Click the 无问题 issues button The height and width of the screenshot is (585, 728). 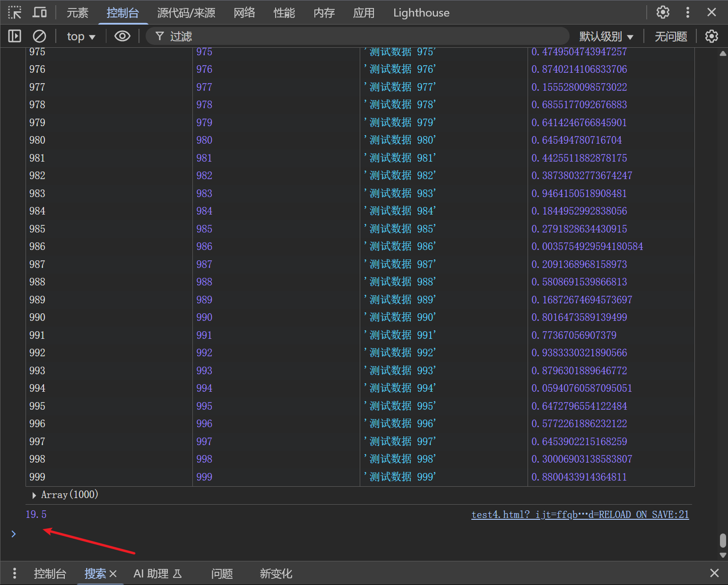pyautogui.click(x=670, y=36)
